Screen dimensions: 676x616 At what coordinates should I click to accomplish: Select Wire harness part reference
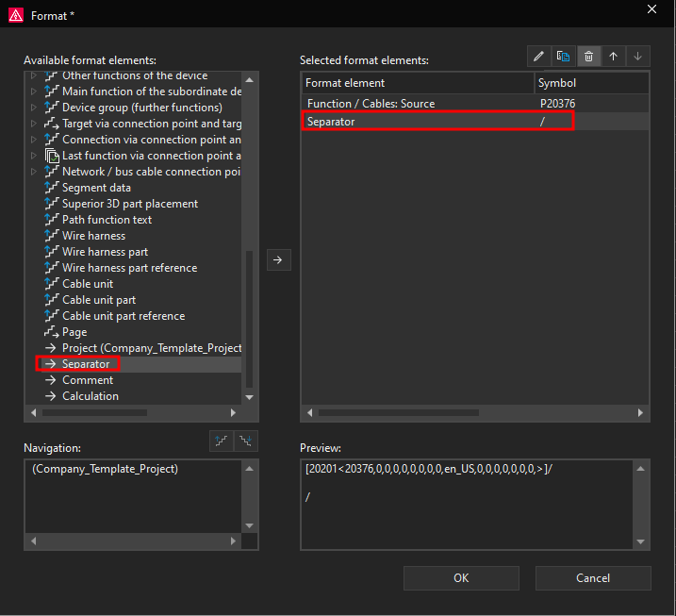(x=129, y=268)
